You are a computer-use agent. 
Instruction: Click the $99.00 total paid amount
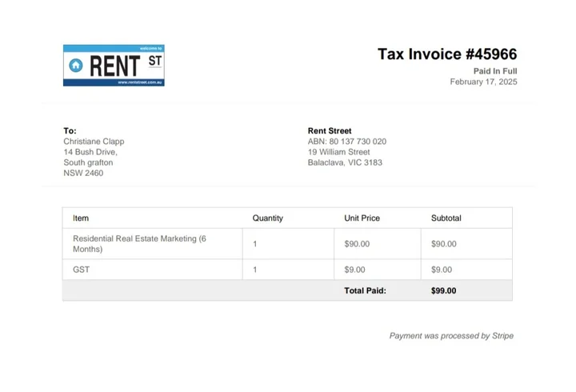tap(443, 290)
